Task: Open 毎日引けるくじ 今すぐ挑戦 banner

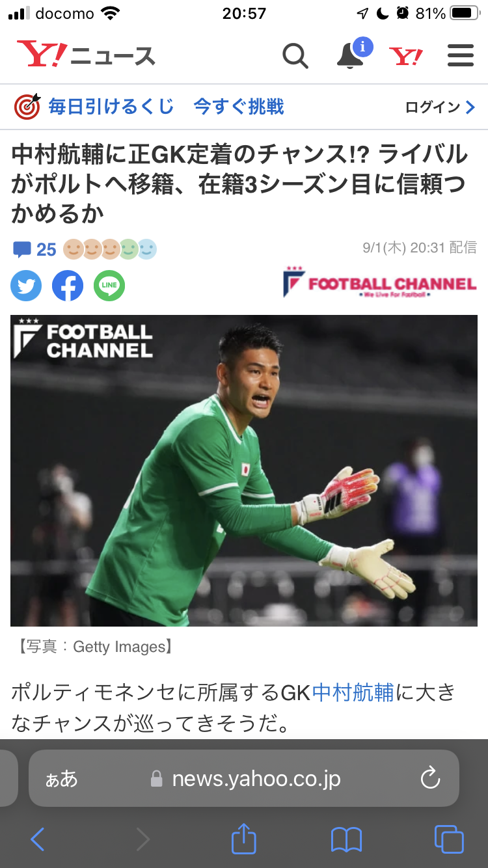Action: tap(149, 106)
